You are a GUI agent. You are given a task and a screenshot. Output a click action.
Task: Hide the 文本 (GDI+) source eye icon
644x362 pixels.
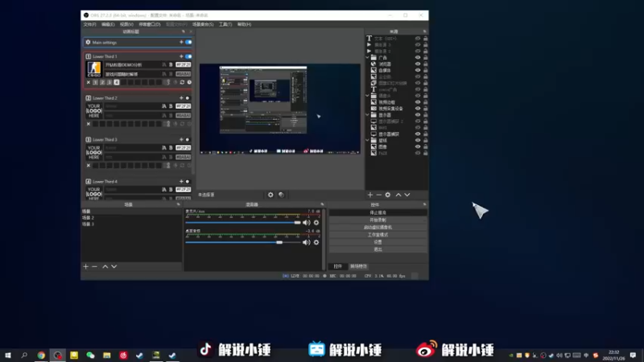coord(418,39)
